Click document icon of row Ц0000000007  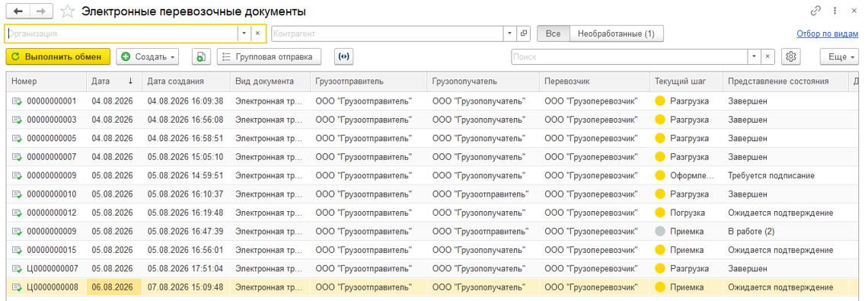click(18, 269)
